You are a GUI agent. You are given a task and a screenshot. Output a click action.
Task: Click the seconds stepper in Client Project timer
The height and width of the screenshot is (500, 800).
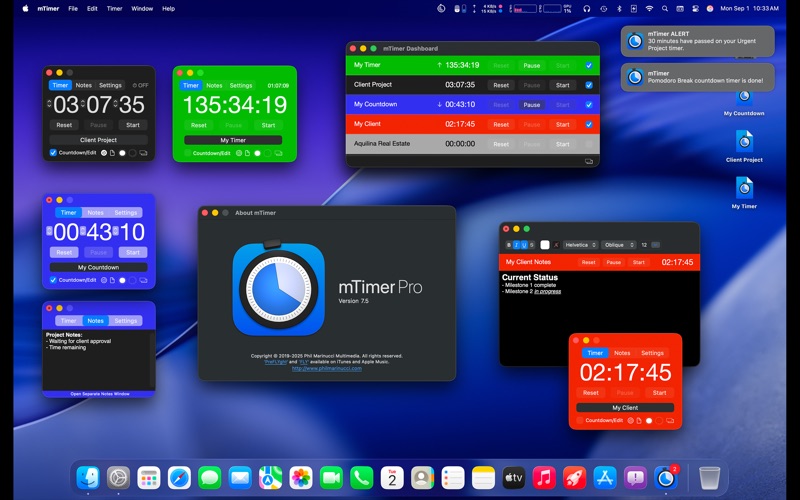point(116,104)
